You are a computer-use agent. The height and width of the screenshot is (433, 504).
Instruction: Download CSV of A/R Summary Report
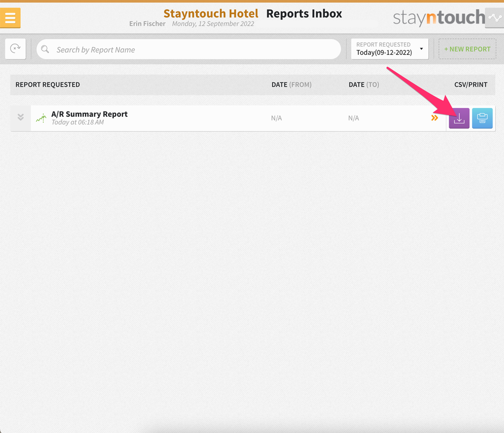(459, 118)
